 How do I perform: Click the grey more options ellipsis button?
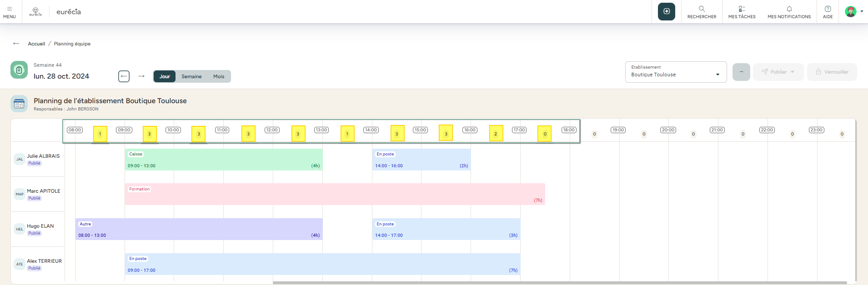[x=741, y=72]
